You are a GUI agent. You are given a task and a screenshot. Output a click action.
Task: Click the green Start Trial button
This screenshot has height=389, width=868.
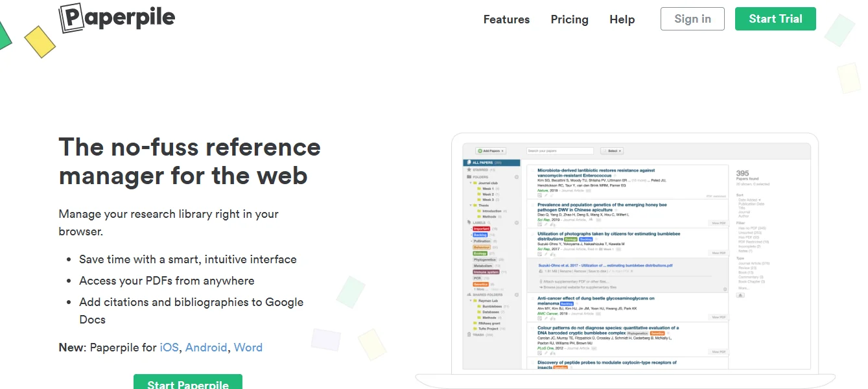tap(775, 19)
